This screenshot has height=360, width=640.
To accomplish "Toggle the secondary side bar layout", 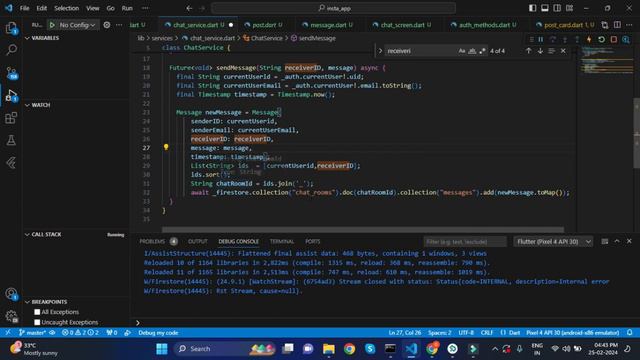I will pos(557,8).
